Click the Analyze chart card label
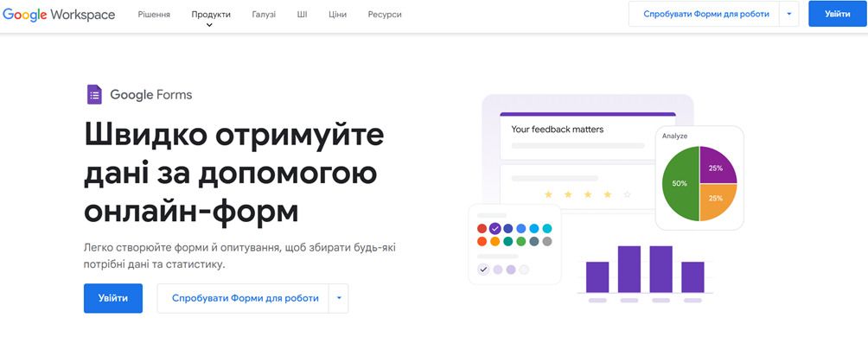This screenshot has width=868, height=362. click(x=674, y=136)
